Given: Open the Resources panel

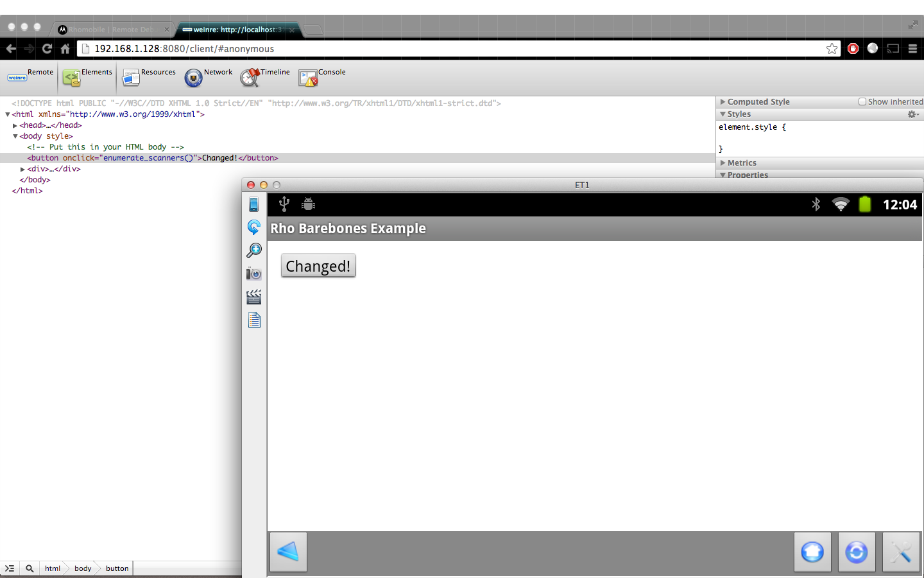Looking at the screenshot, I should (149, 77).
